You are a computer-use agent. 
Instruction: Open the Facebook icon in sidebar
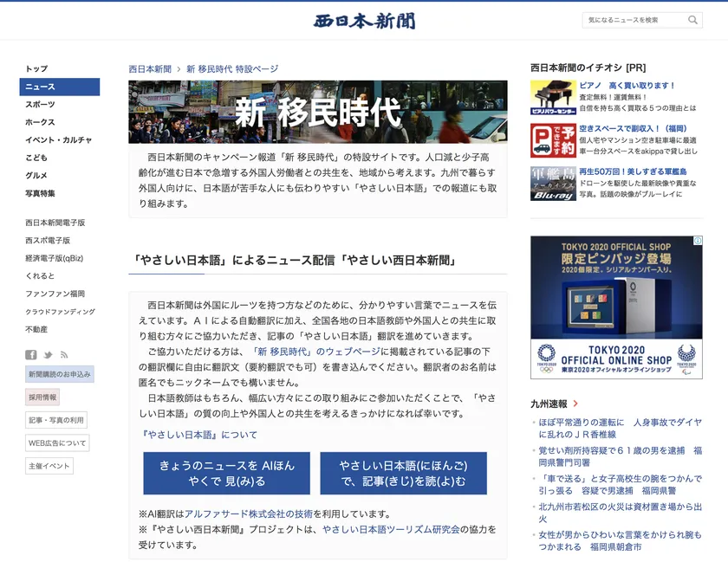pos(30,355)
